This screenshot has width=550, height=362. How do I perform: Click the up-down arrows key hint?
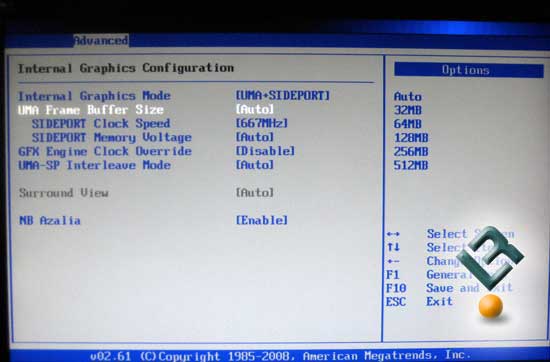click(x=394, y=247)
